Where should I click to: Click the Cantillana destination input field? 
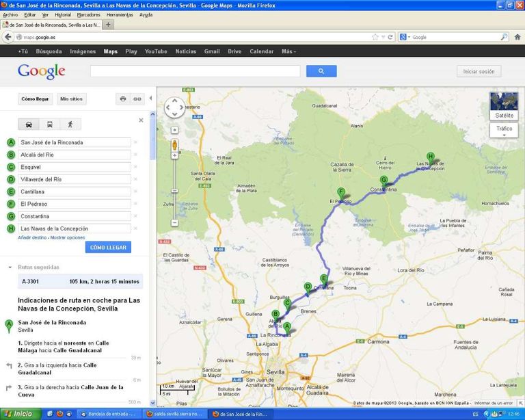(74, 192)
